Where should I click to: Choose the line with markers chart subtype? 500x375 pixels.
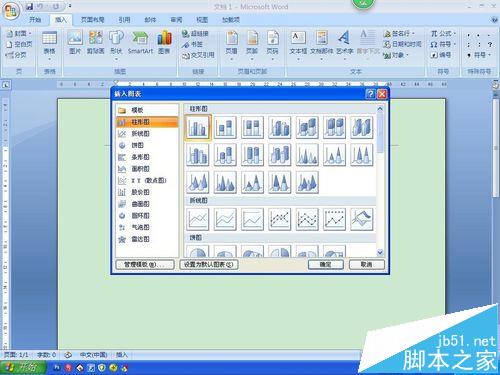point(280,219)
